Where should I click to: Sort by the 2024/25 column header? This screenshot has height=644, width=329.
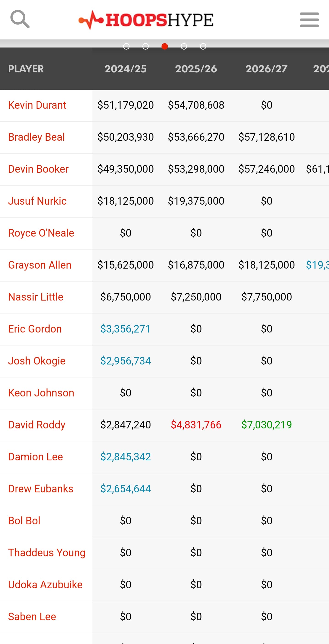tap(125, 69)
